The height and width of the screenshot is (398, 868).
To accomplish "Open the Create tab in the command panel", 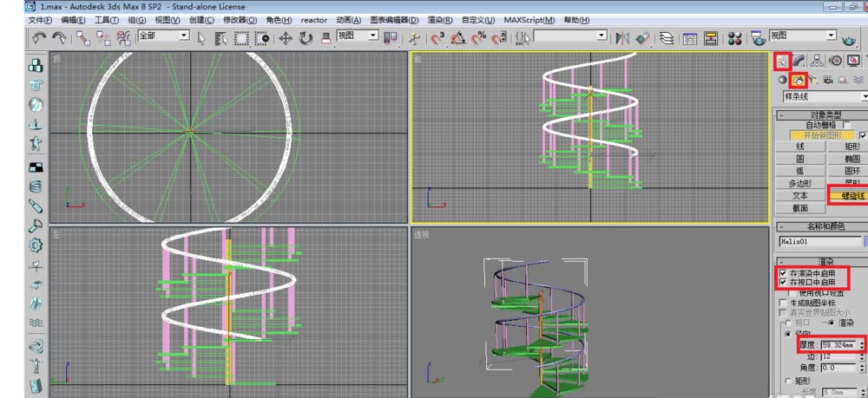I will [783, 61].
